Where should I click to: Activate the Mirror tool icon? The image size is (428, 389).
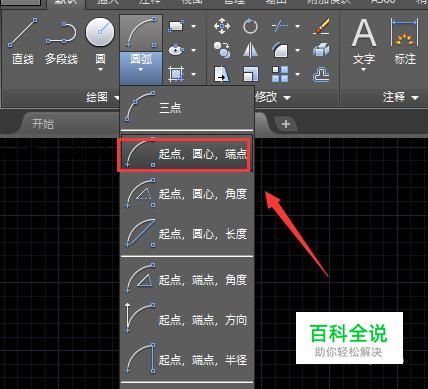click(x=250, y=50)
